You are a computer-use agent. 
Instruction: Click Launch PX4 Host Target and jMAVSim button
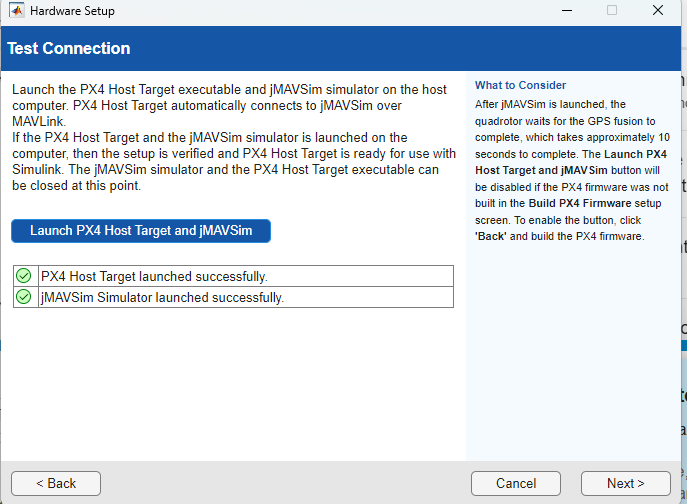pyautogui.click(x=141, y=231)
